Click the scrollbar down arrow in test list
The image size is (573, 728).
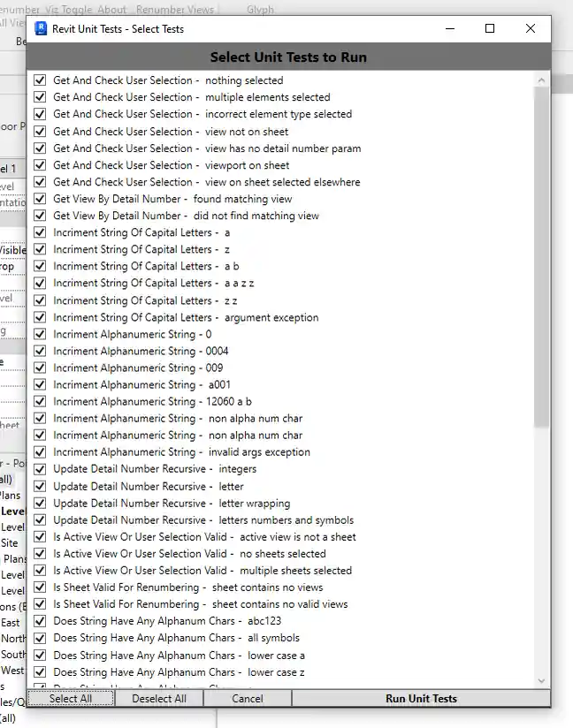point(541,681)
